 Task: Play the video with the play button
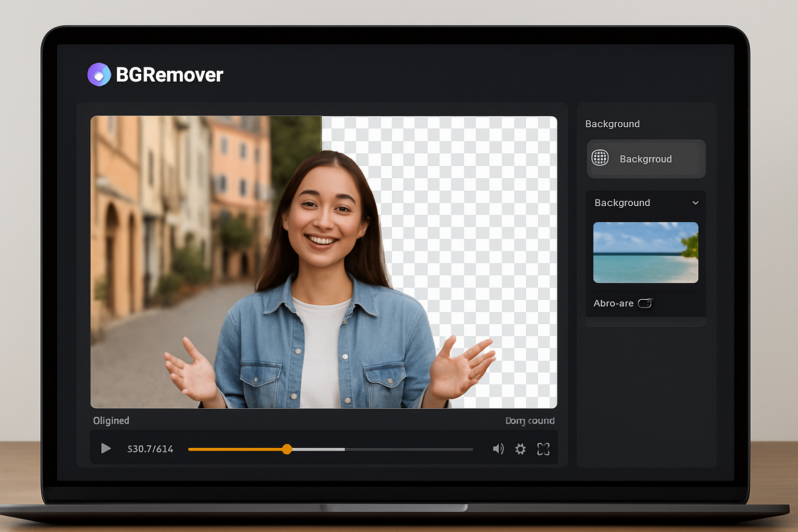click(106, 448)
